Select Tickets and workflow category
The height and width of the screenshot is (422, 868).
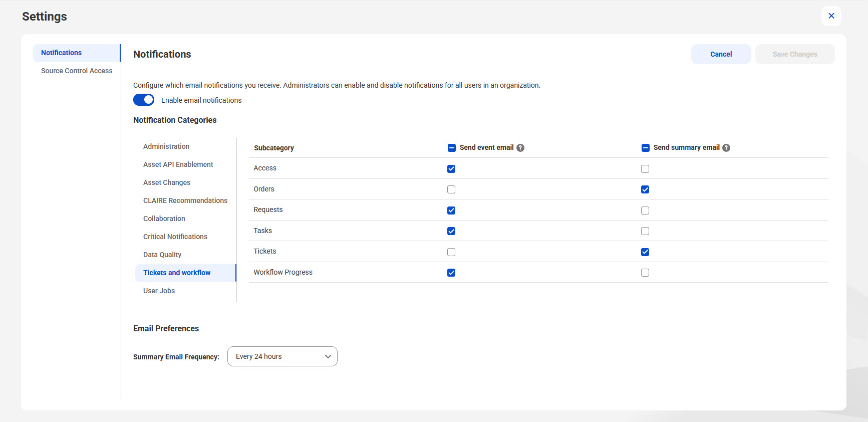click(x=185, y=273)
